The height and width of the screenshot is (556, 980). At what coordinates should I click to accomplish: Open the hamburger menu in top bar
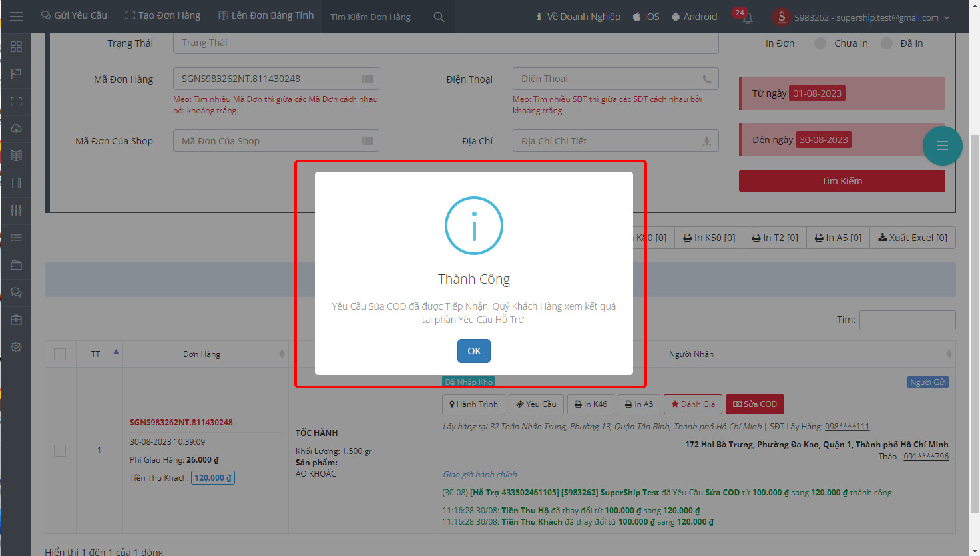pyautogui.click(x=16, y=16)
